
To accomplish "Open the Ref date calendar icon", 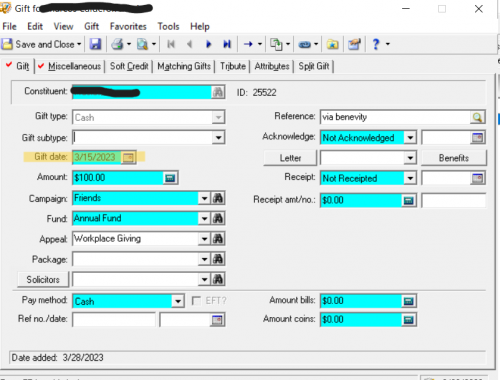I will coord(217,320).
